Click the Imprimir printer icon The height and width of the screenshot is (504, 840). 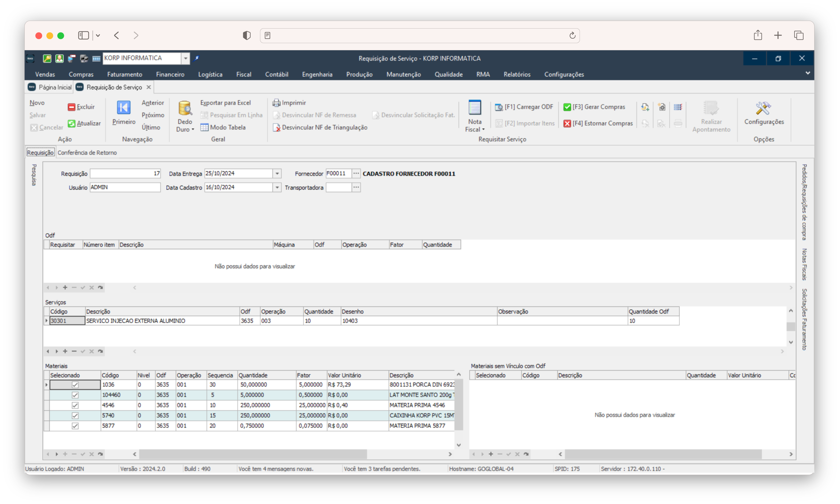click(x=276, y=103)
